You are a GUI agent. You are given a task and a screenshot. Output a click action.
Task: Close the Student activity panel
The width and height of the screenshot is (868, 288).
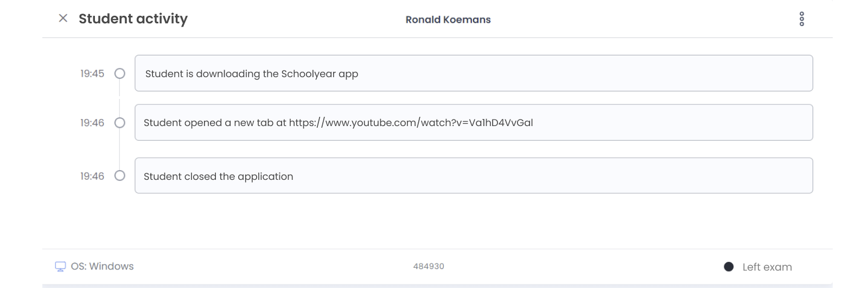63,18
